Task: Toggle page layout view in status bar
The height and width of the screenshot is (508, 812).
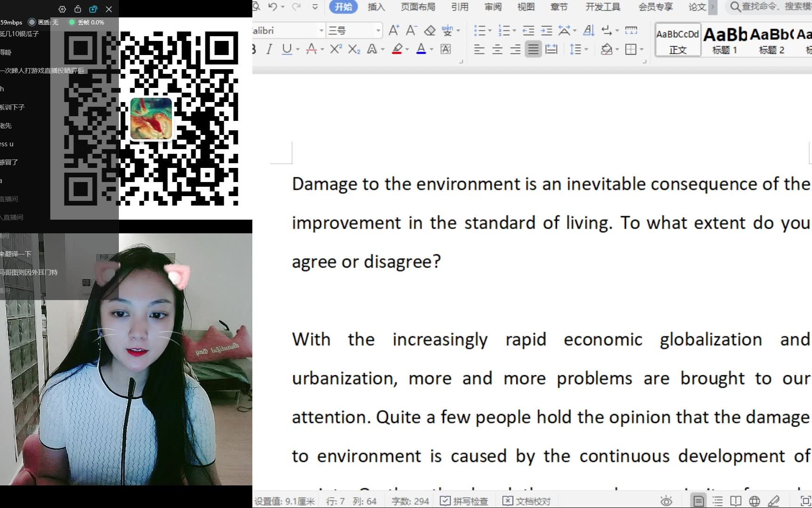Action: click(x=699, y=501)
